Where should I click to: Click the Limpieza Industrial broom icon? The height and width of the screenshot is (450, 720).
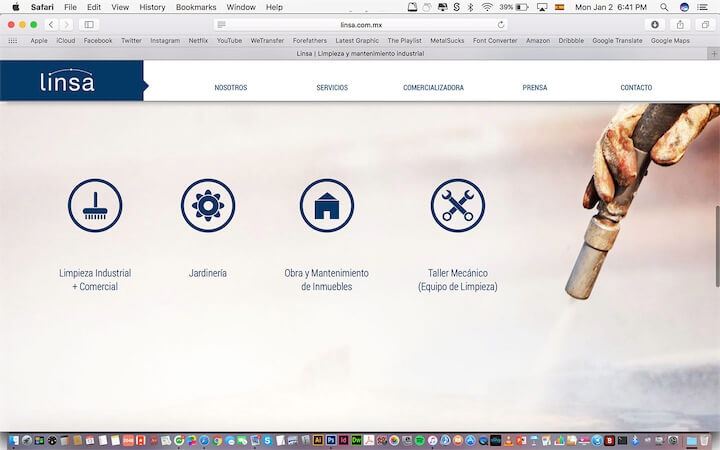point(95,206)
